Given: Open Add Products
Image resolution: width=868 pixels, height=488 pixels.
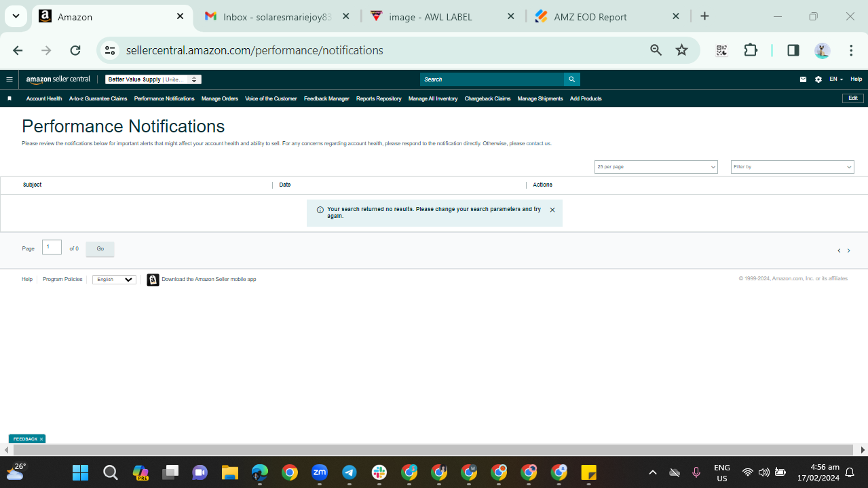Looking at the screenshot, I should [x=586, y=98].
